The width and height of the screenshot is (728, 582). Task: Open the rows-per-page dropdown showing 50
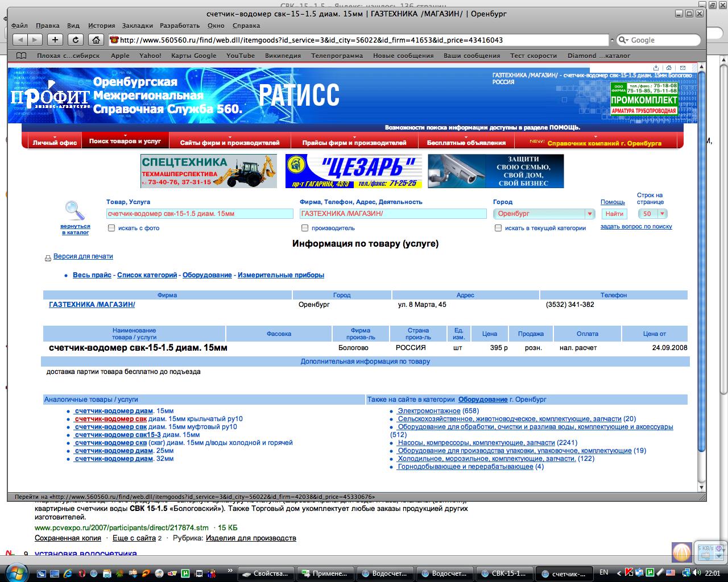[x=652, y=214]
